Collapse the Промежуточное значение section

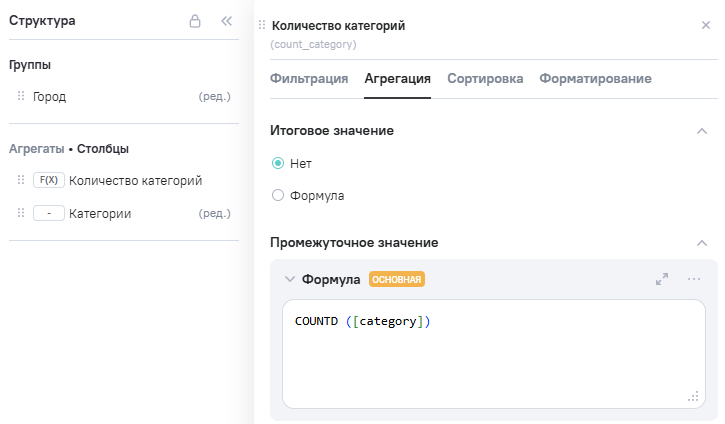pyautogui.click(x=702, y=243)
